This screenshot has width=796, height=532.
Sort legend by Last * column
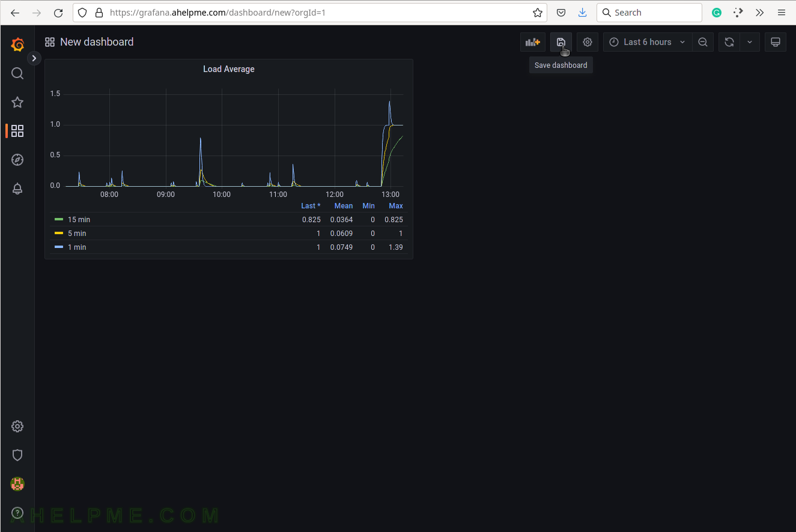311,206
